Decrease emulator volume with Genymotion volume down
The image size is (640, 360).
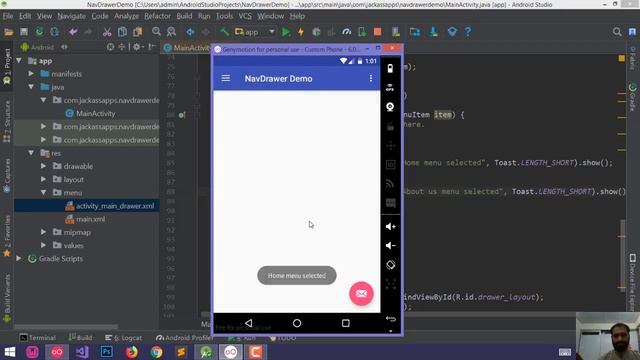click(391, 245)
